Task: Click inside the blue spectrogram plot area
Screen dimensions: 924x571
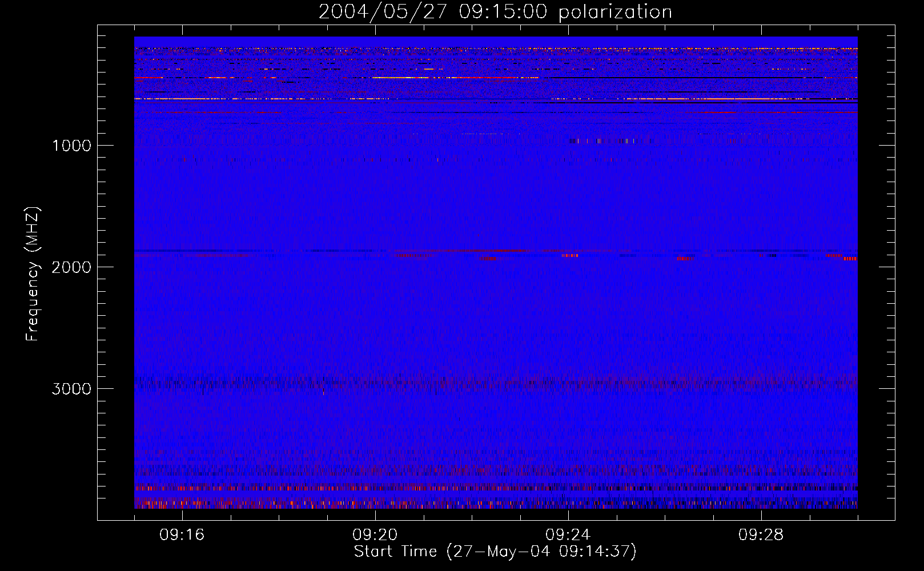Action: tap(496, 272)
